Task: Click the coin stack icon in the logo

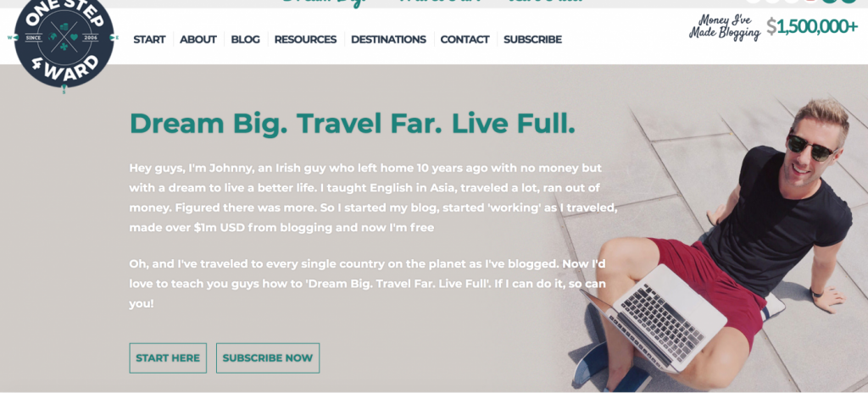Action: tap(64, 26)
